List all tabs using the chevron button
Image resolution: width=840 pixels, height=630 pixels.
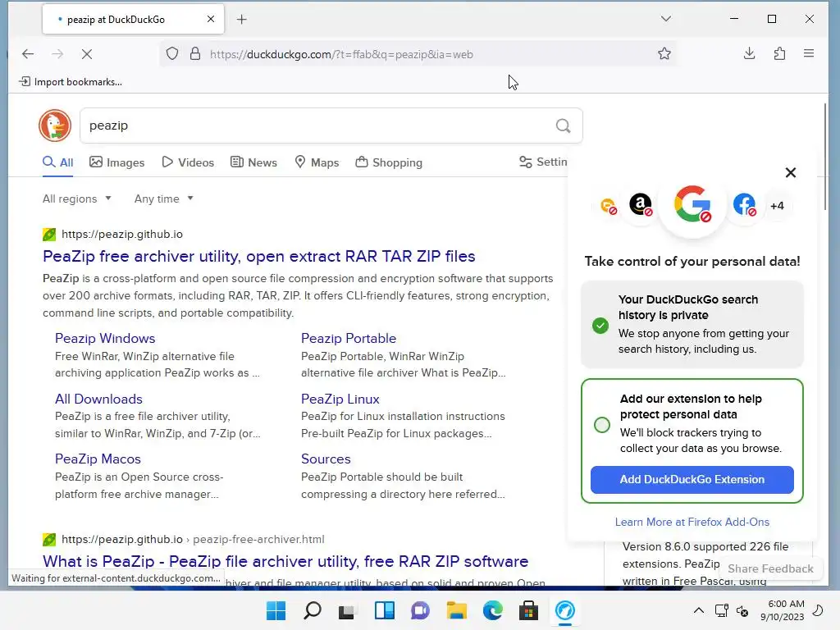coord(666,19)
